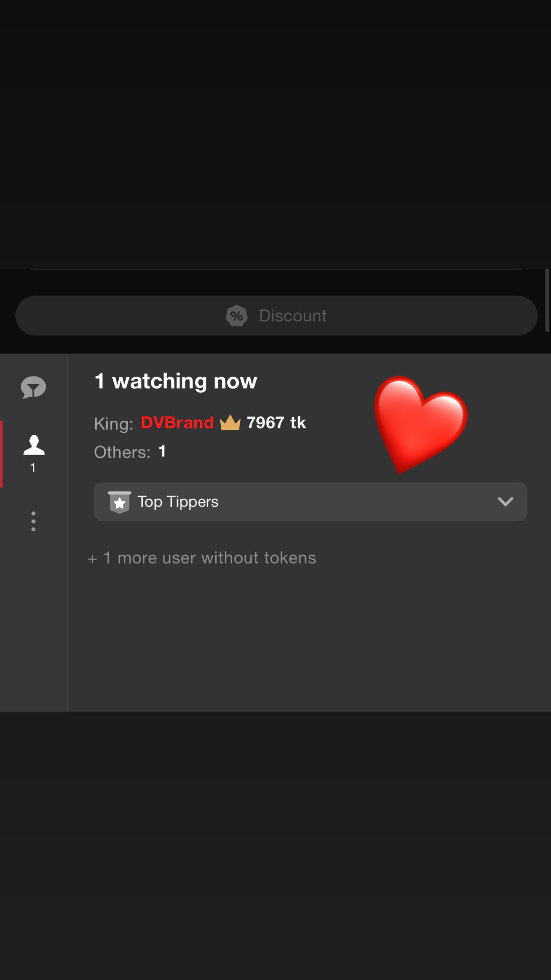Tap the red heart sticker
This screenshot has width=551, height=980.
pyautogui.click(x=419, y=422)
